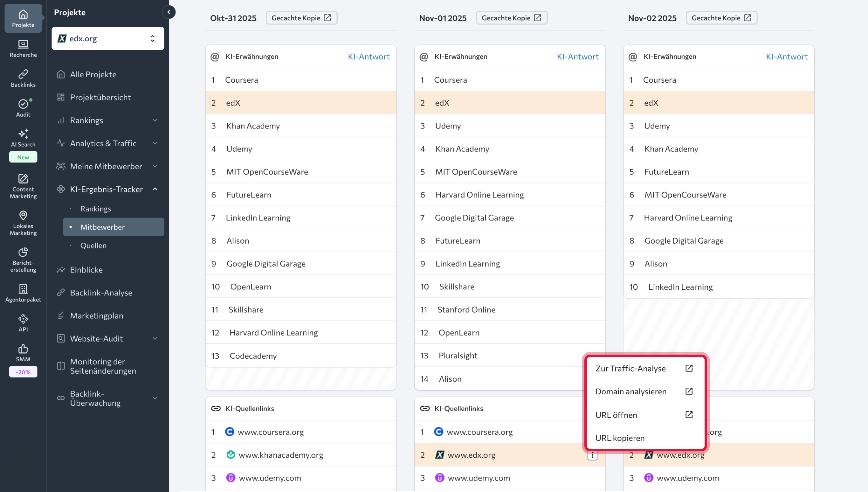This screenshot has height=492, width=868.
Task: Open the Quellen submenu item
Action: coord(93,245)
